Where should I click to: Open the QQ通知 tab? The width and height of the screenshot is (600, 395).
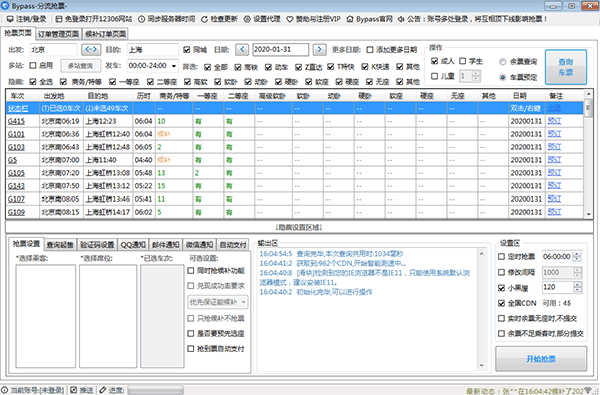[x=133, y=245]
